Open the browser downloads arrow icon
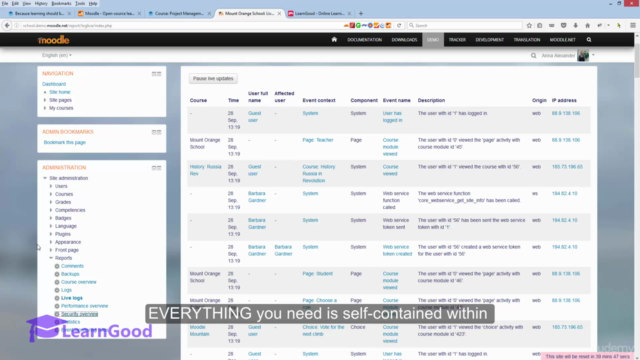Viewport: 640px width, 360px height. tap(576, 25)
